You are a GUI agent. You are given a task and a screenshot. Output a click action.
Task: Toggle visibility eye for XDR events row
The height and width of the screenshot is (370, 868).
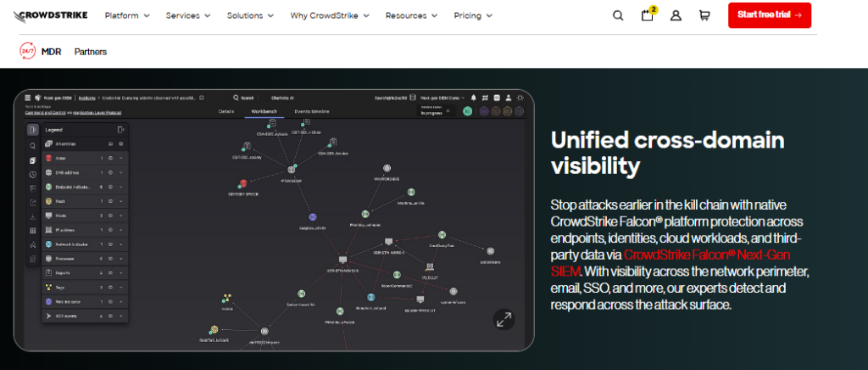click(x=110, y=316)
